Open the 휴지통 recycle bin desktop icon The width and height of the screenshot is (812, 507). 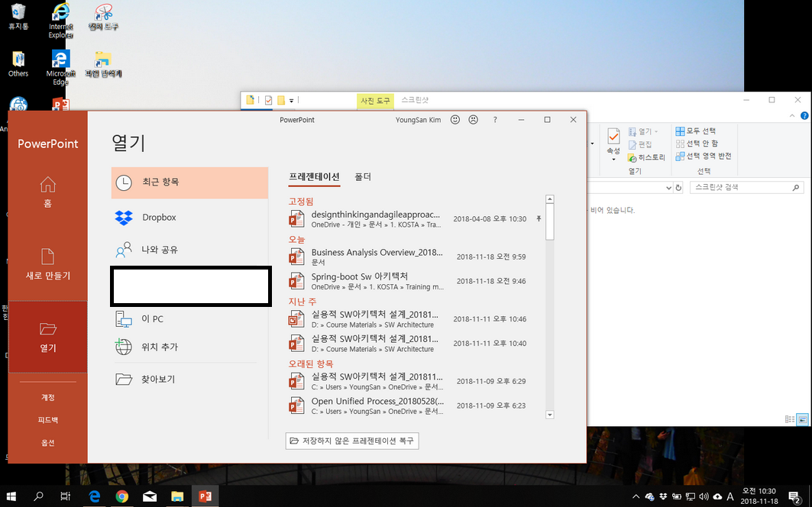point(18,17)
